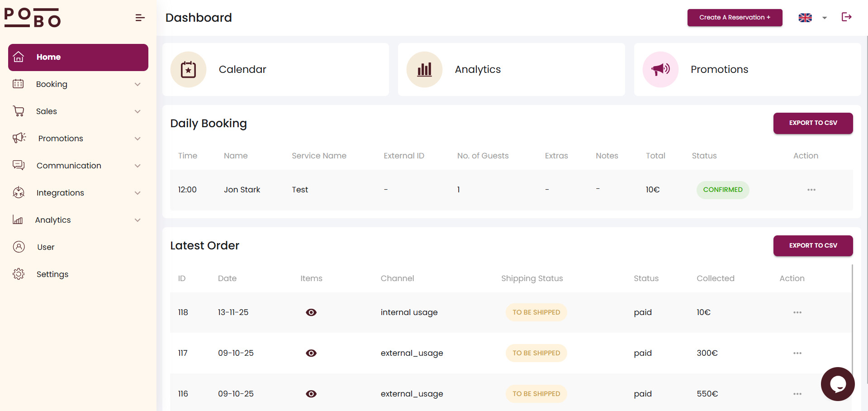Open Settings from the sidebar
This screenshot has height=411, width=868.
pyautogui.click(x=52, y=274)
